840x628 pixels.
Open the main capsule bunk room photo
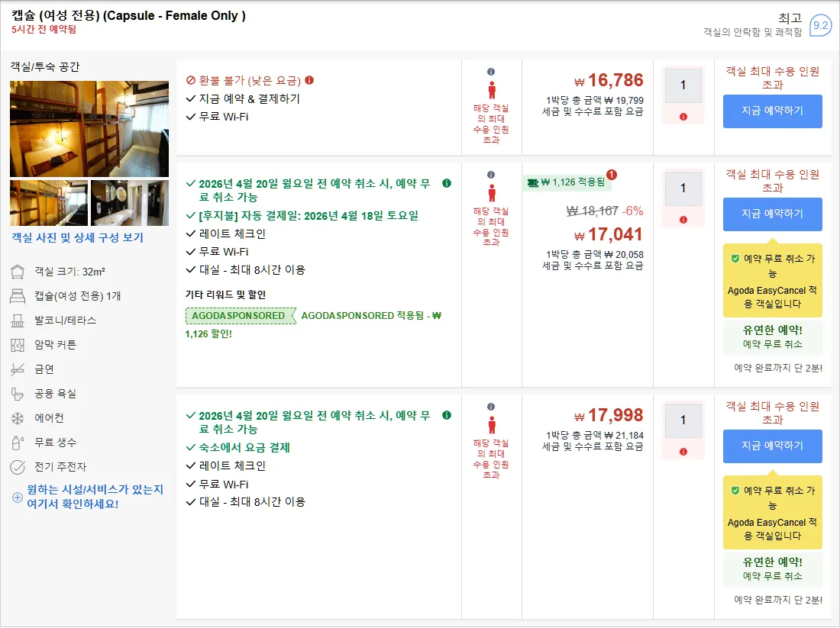(x=89, y=129)
